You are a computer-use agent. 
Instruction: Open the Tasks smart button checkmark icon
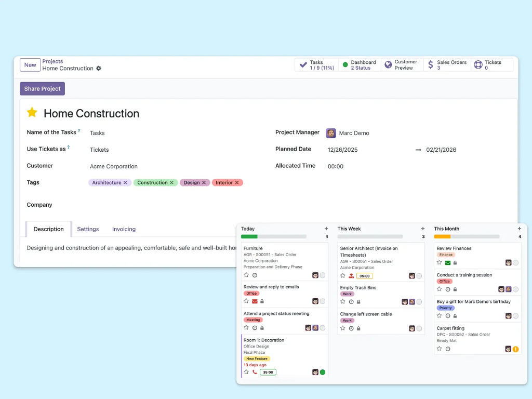303,64
